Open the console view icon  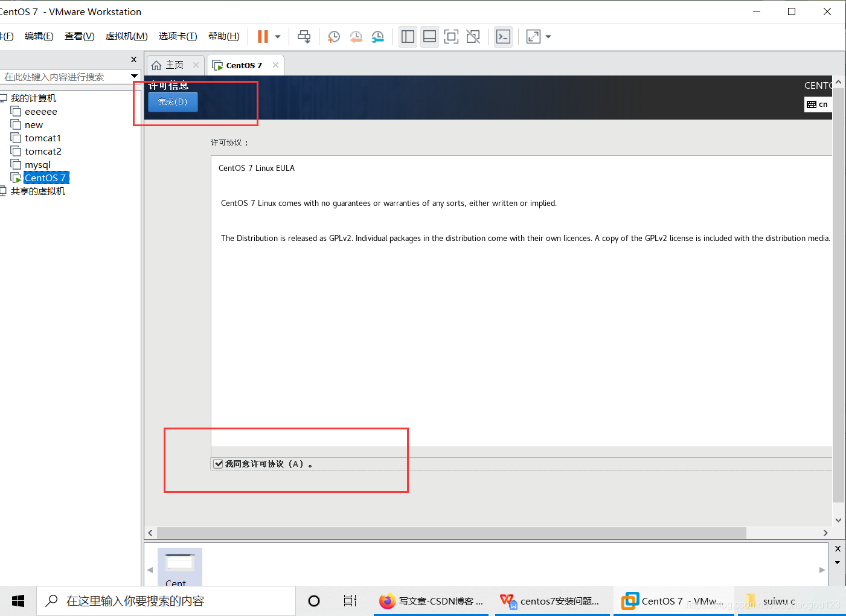tap(503, 37)
